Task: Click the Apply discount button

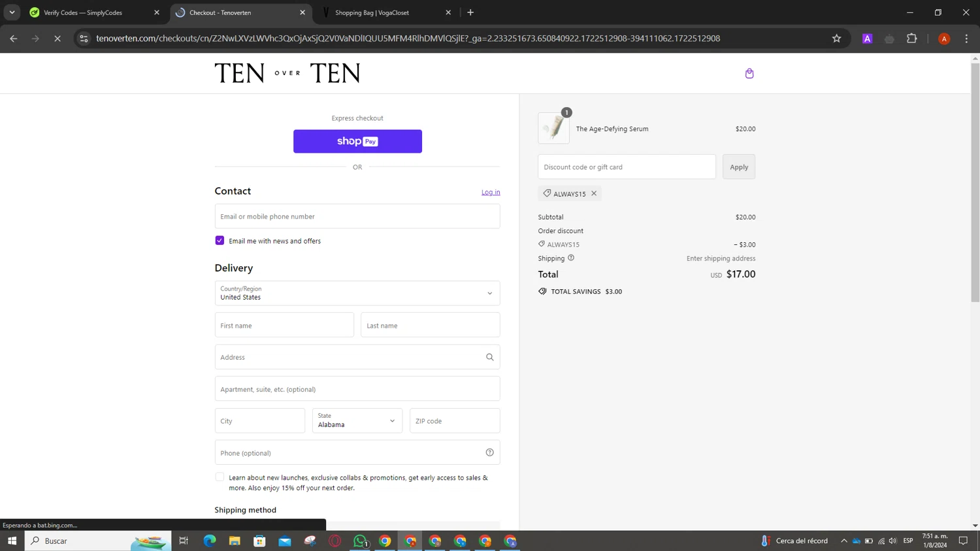Action: click(x=739, y=166)
